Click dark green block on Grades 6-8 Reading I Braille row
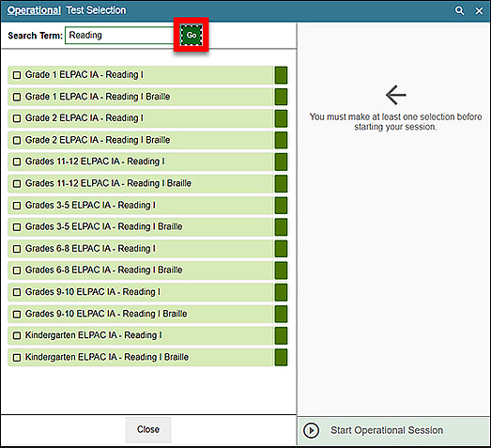Viewport: 491px width, 448px height. [281, 270]
